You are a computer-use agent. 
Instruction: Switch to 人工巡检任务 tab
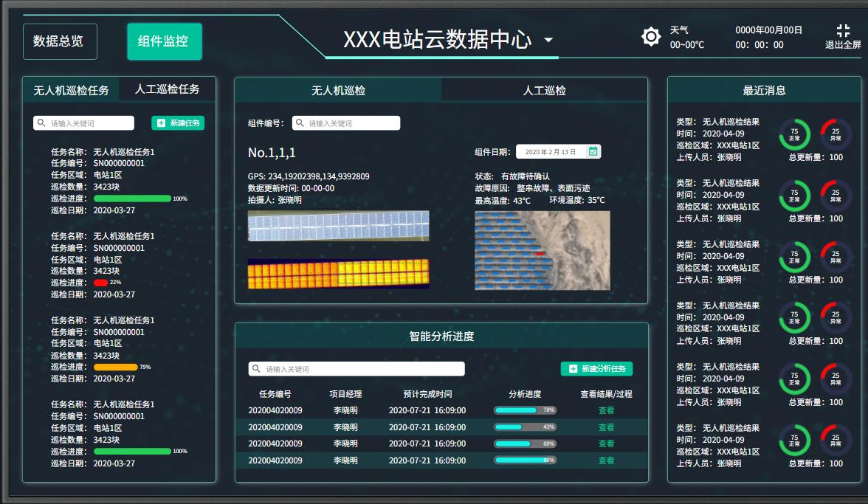[168, 89]
